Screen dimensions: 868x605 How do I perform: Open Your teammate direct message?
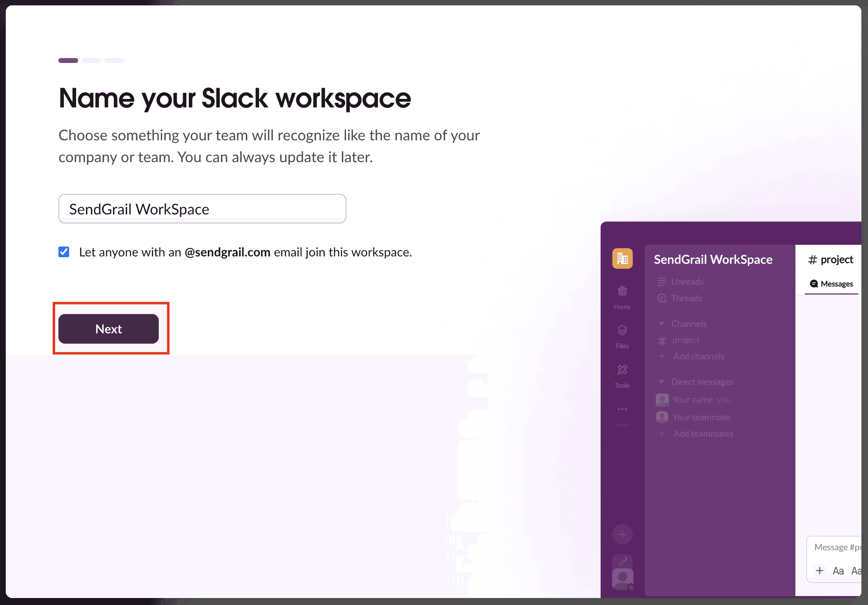(701, 417)
